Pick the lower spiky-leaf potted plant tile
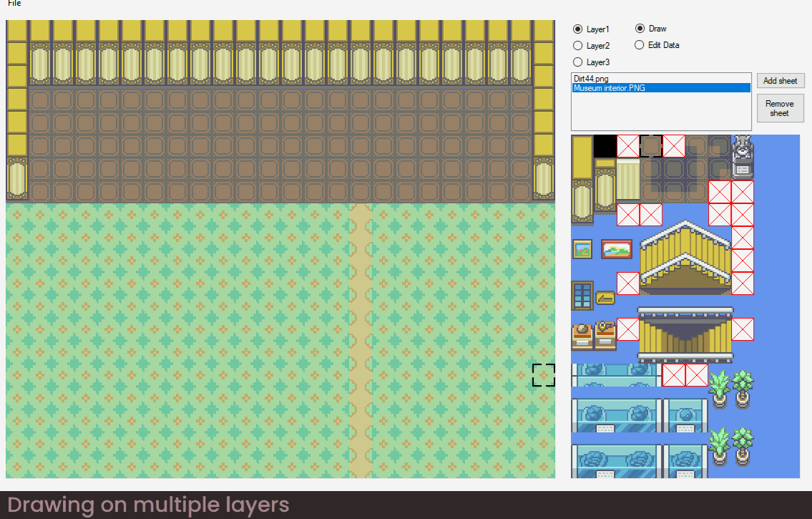Viewport: 812px width, 519px height. [x=719, y=447]
